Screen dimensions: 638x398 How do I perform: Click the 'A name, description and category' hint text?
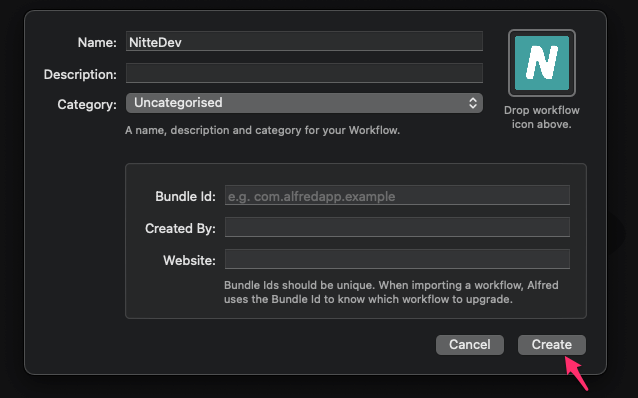(262, 130)
